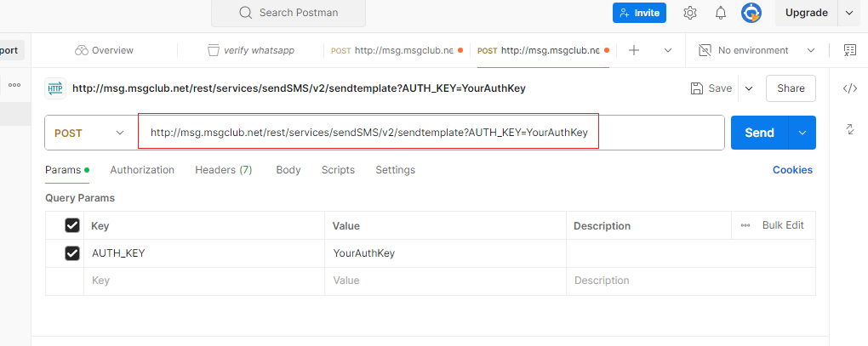Click the Send button

(759, 133)
